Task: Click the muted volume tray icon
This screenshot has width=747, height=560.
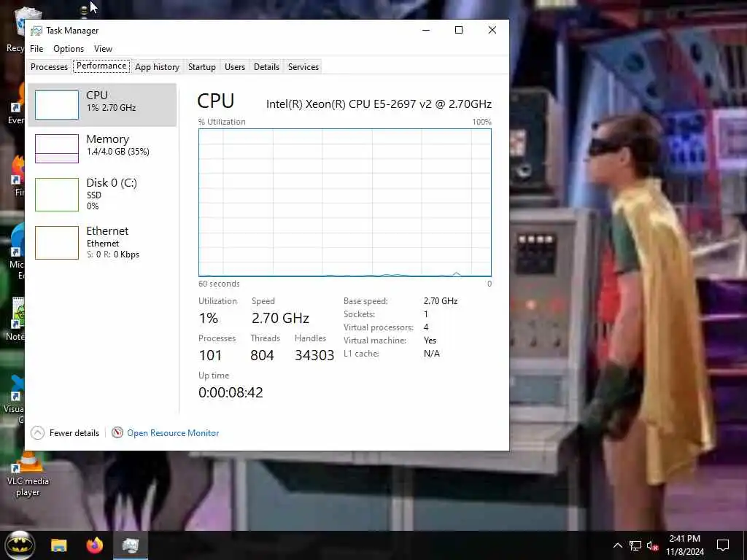Action: (x=653, y=545)
